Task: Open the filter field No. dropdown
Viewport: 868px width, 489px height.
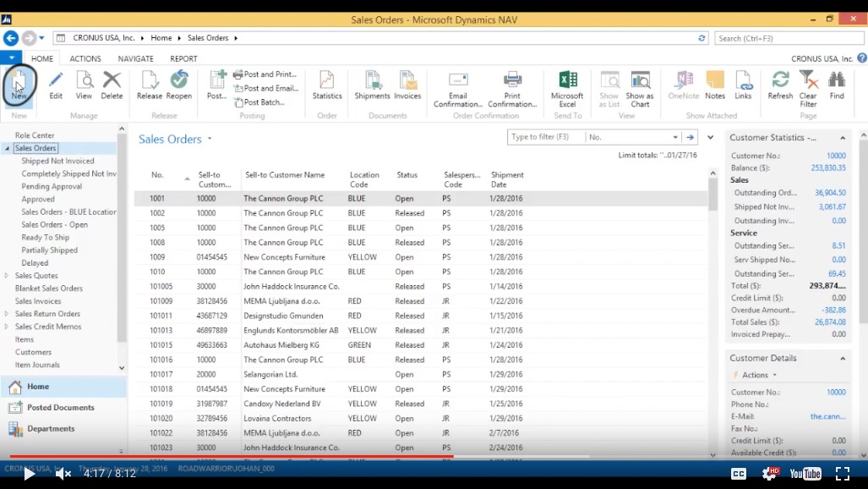Action: (674, 137)
